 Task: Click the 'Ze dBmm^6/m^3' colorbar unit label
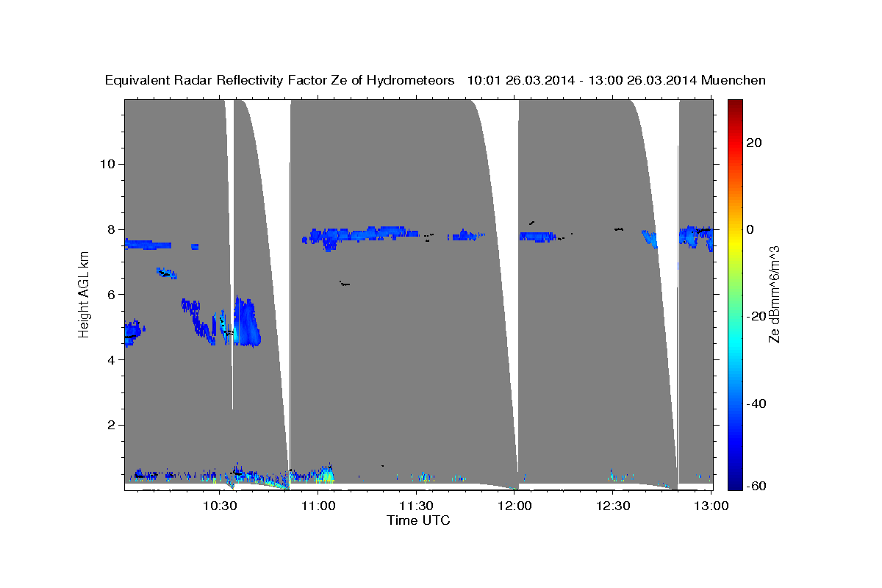tap(775, 294)
